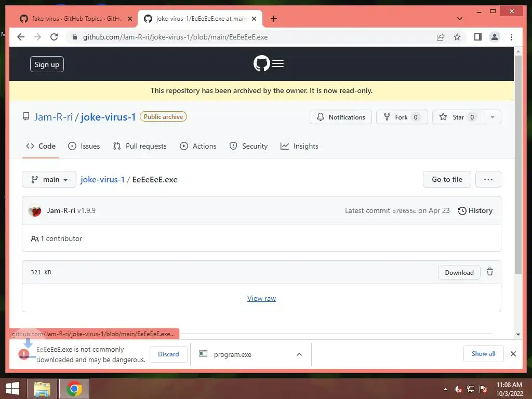The width and height of the screenshot is (532, 399).
Task: Click the Sign up button
Action: 47,64
